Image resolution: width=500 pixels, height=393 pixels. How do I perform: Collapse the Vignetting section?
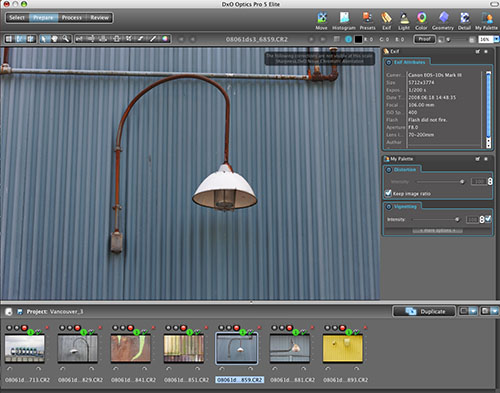tap(389, 207)
